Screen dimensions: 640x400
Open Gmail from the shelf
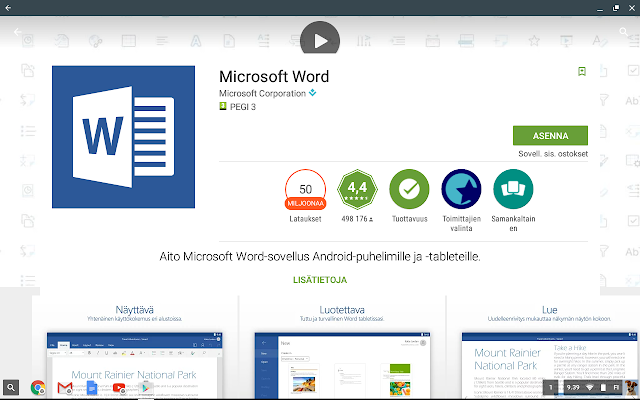click(64, 387)
